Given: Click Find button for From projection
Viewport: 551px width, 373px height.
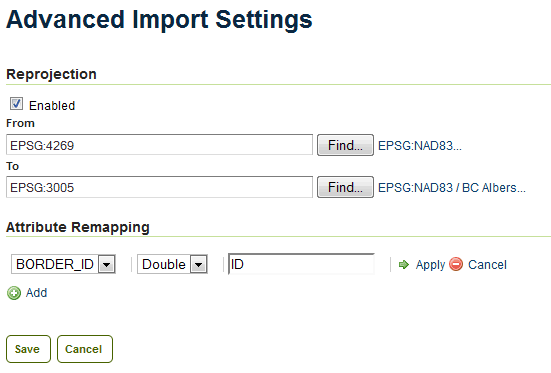Looking at the screenshot, I should pos(345,145).
